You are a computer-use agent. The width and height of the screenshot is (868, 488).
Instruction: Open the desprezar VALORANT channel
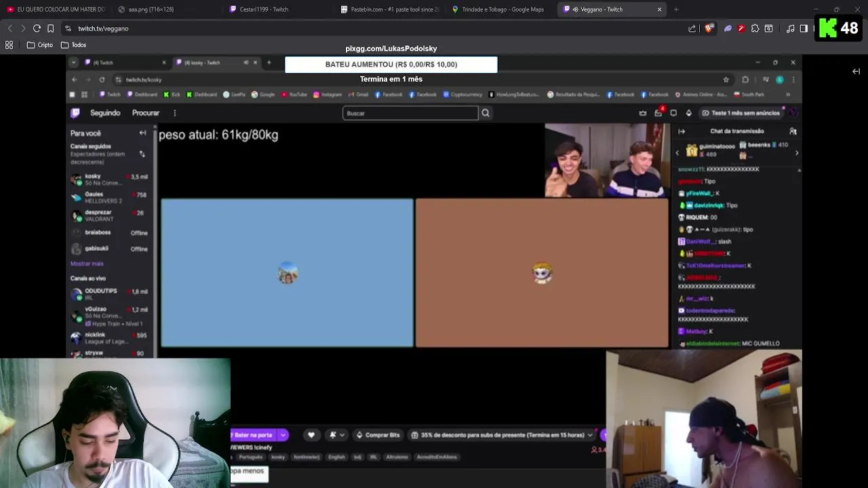[109, 216]
